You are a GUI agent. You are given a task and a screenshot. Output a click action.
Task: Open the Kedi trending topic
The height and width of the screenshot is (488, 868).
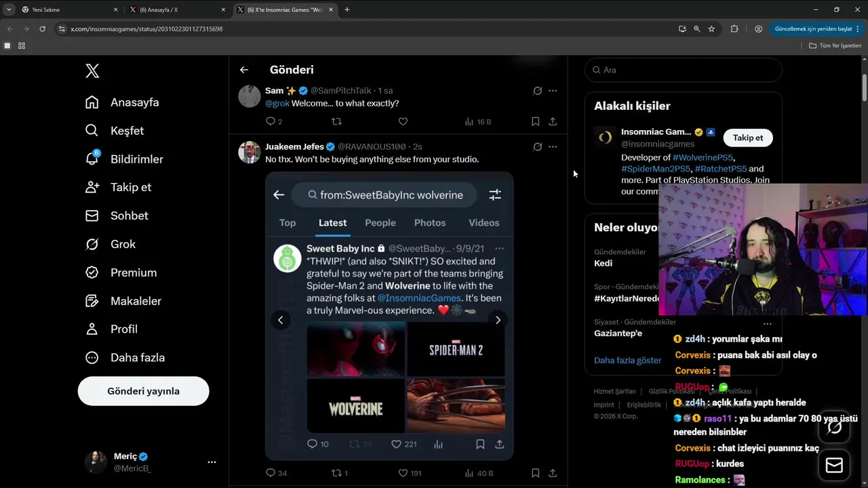tap(603, 263)
